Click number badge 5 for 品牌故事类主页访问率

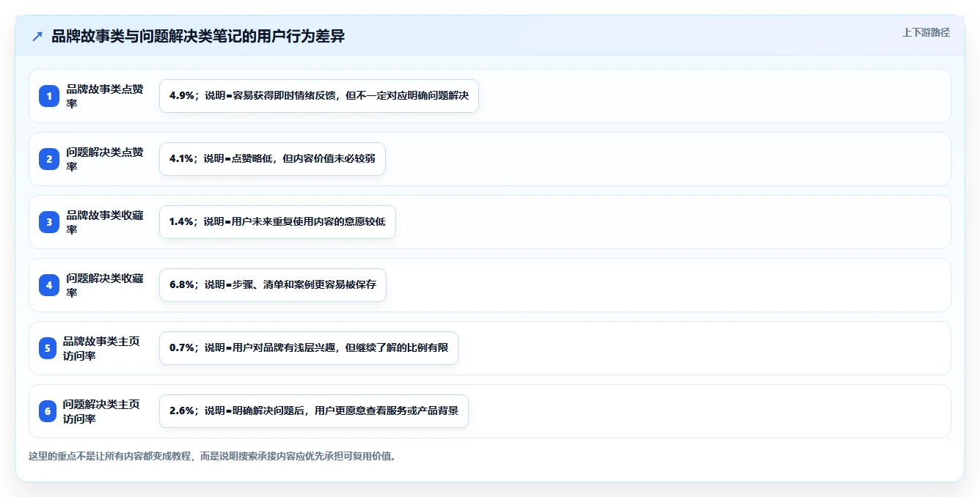point(48,348)
